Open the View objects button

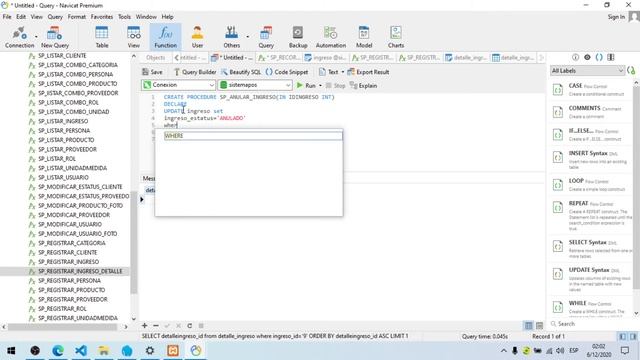click(133, 37)
